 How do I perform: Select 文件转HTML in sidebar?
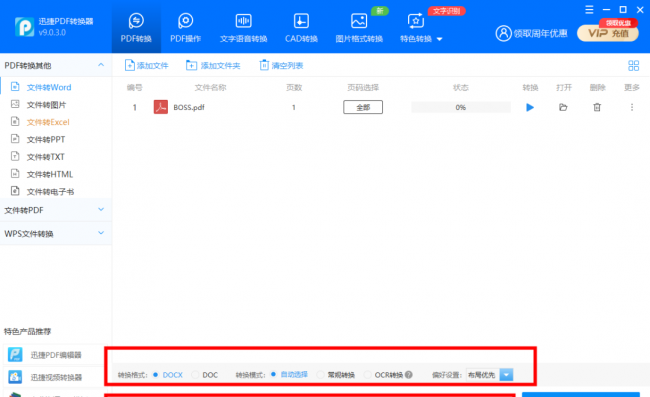tap(50, 174)
